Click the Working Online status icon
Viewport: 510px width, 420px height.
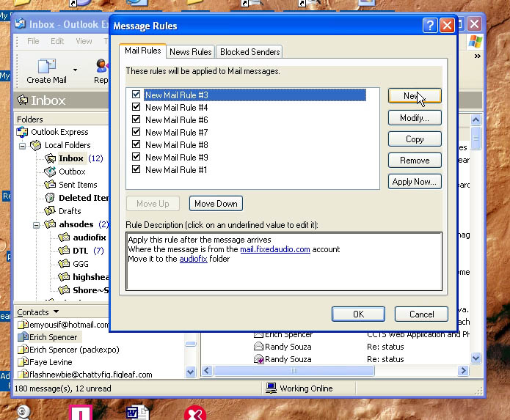pos(271,388)
